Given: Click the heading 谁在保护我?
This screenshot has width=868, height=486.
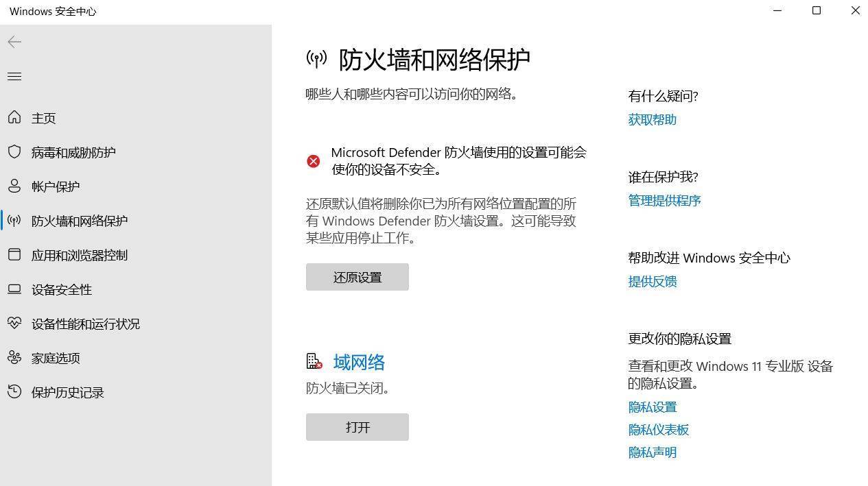Looking at the screenshot, I should [x=663, y=177].
